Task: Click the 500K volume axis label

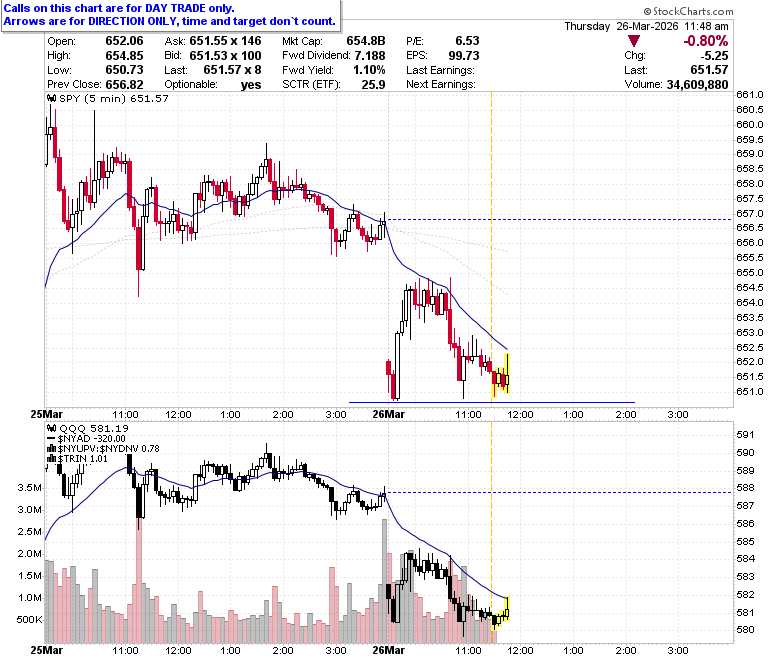Action: click(x=29, y=620)
